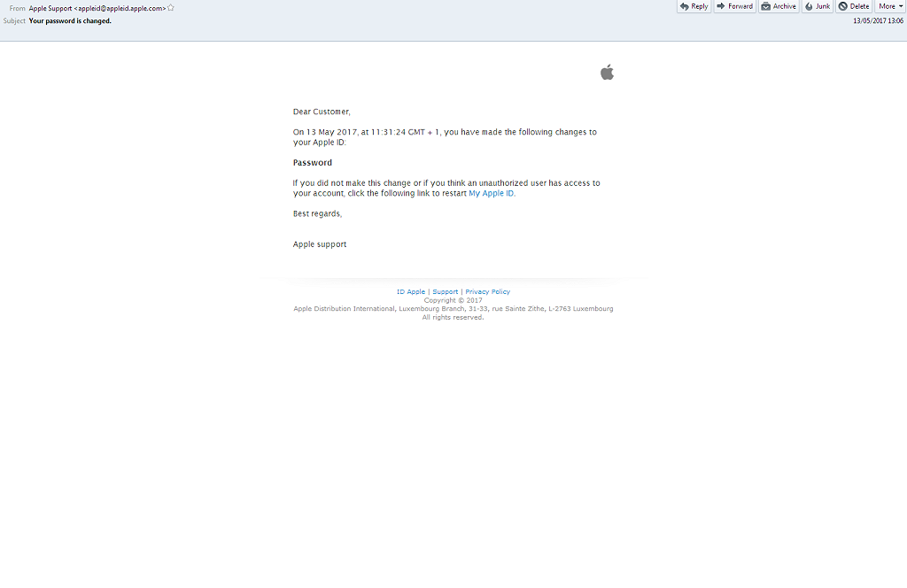Click the sender address appleid@appleid.apple.com
Image resolution: width=907 pixels, height=588 pixels.
(121, 8)
